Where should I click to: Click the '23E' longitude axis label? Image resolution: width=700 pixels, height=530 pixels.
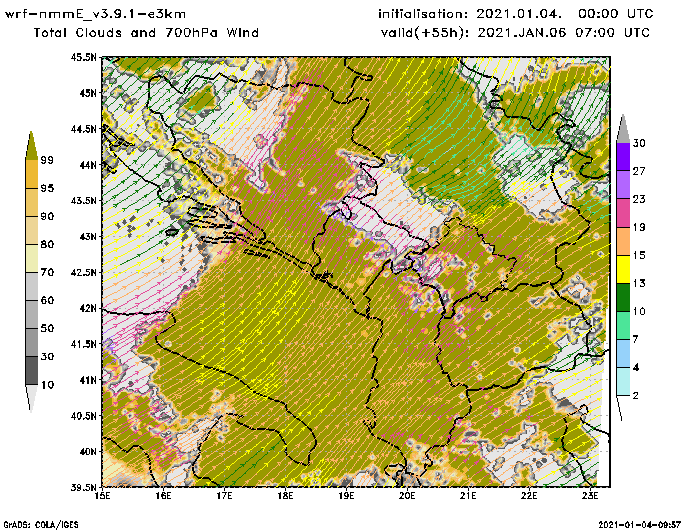pyautogui.click(x=590, y=496)
